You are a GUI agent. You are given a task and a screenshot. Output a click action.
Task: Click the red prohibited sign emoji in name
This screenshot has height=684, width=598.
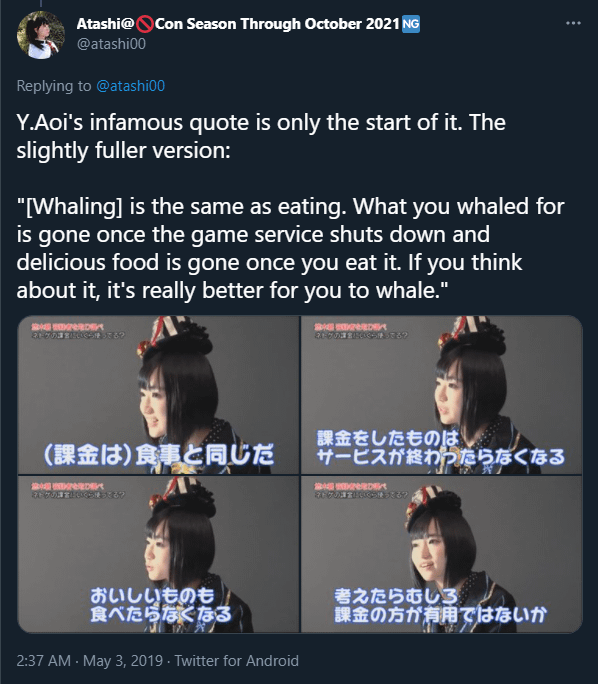click(144, 24)
